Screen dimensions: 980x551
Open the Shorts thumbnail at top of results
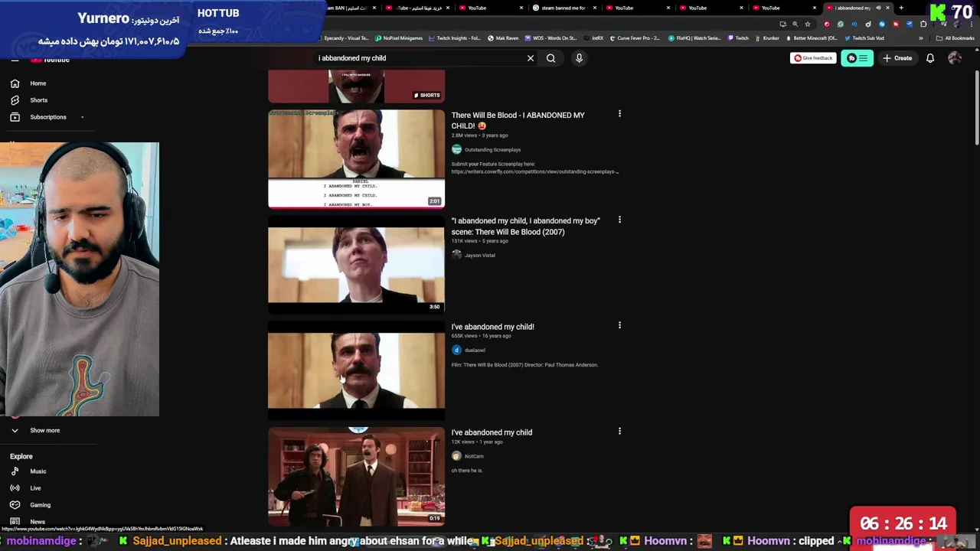(356, 86)
